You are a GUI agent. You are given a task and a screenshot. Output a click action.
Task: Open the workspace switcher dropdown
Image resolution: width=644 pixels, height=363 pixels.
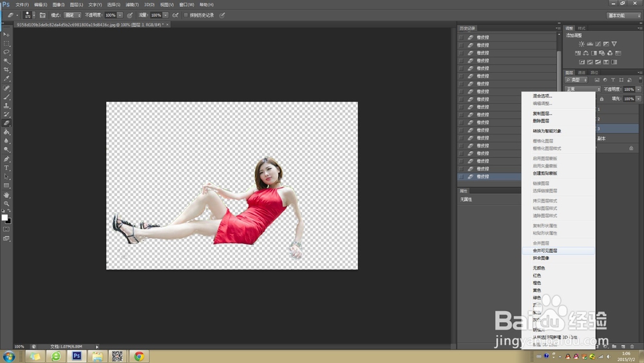click(624, 15)
